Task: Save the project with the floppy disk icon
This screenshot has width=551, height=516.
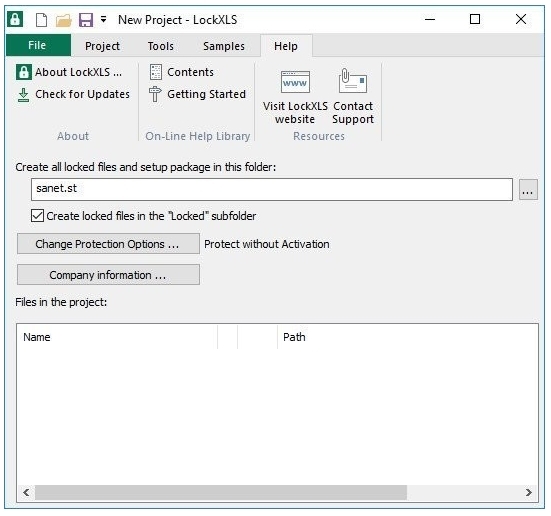Action: tap(86, 20)
